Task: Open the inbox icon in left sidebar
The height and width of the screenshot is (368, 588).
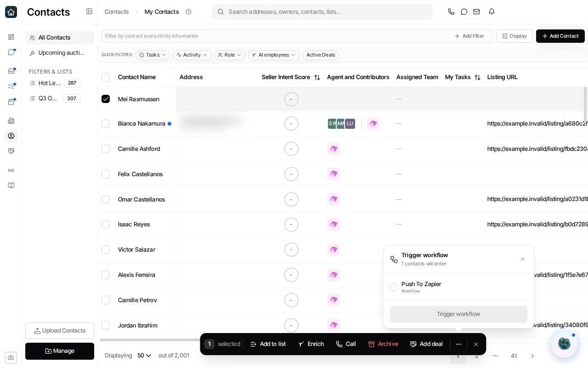Action: [x=11, y=71]
